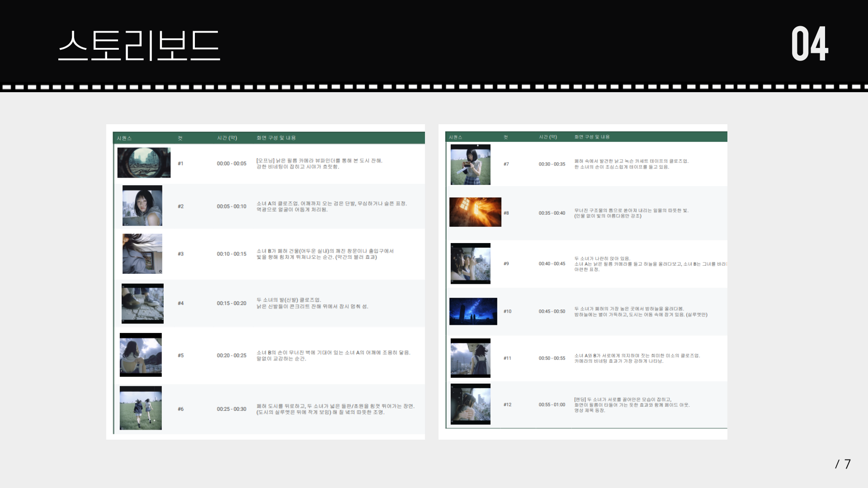The width and height of the screenshot is (868, 488).
Task: Click the left table's 시퀀스 column header
Action: [124, 138]
